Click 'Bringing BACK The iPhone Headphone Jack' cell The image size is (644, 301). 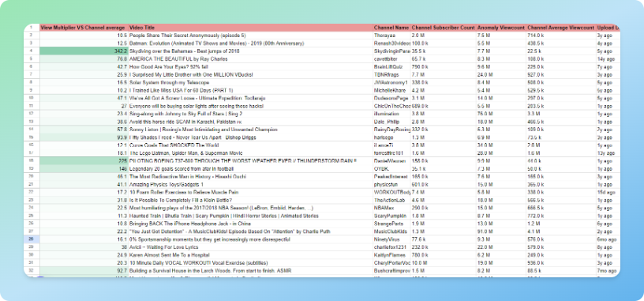click(x=250, y=224)
